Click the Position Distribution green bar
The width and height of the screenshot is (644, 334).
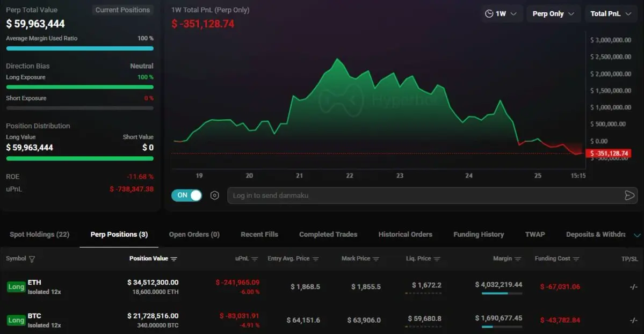tap(79, 158)
